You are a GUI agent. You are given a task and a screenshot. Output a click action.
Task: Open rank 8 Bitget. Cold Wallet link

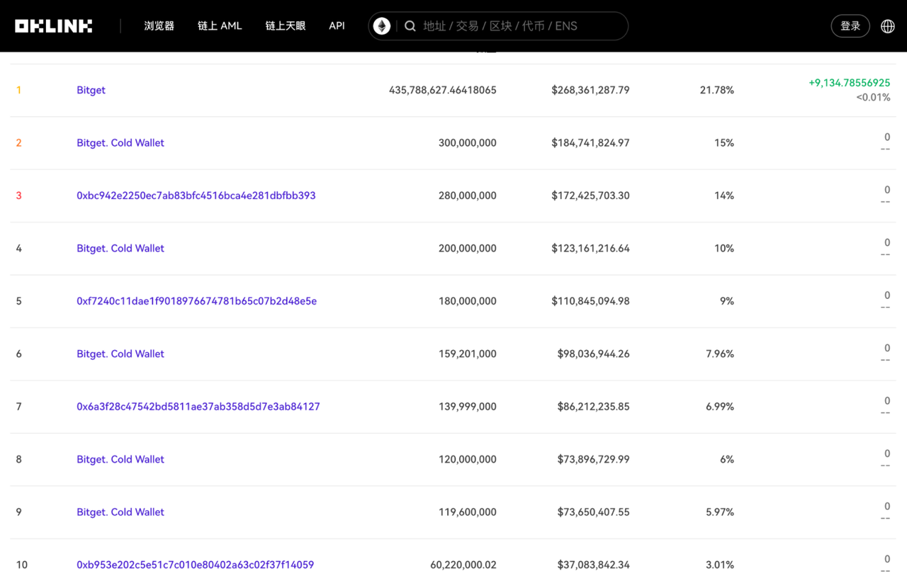coord(120,460)
